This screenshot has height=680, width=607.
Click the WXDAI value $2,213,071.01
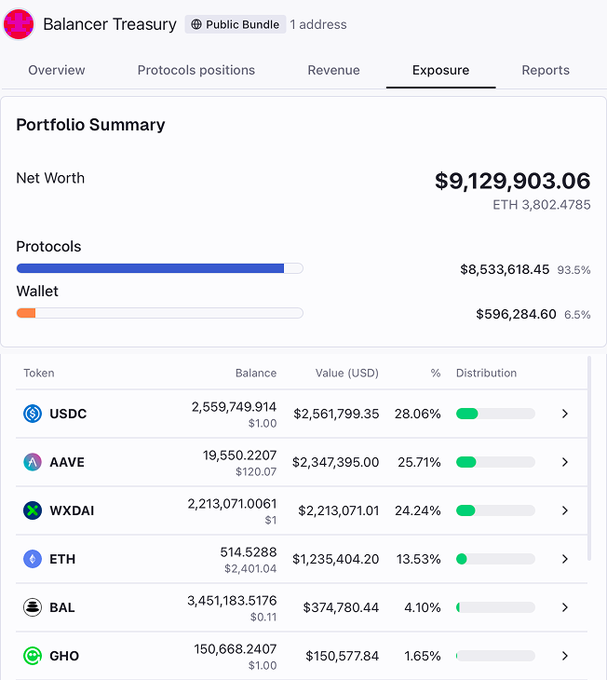pyautogui.click(x=339, y=511)
